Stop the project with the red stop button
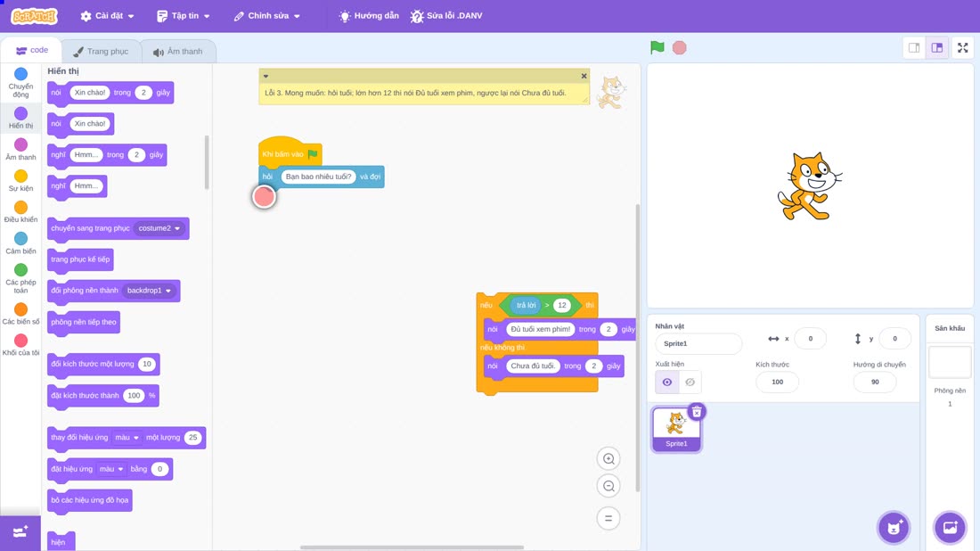The height and width of the screenshot is (551, 980). coord(680,47)
